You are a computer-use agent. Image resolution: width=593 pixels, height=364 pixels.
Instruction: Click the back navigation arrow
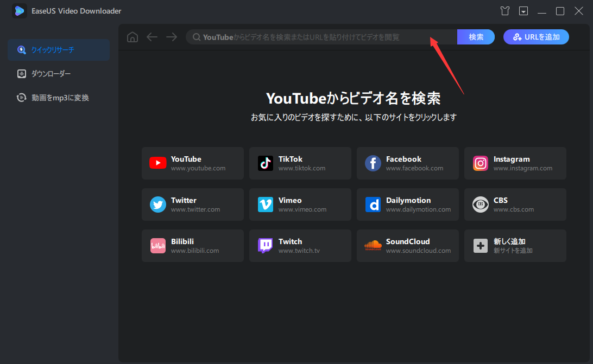[x=152, y=37]
